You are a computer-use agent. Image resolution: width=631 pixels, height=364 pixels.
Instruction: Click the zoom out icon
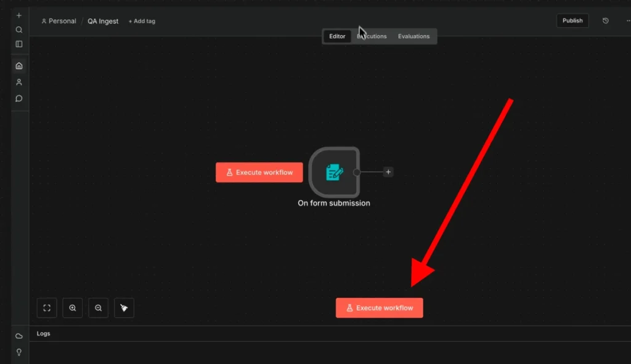98,307
